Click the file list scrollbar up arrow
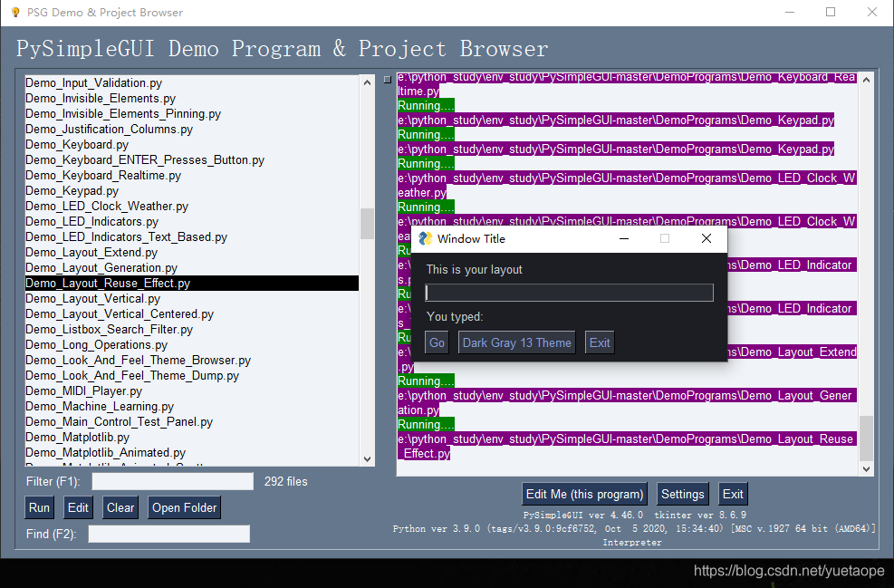 pos(367,82)
